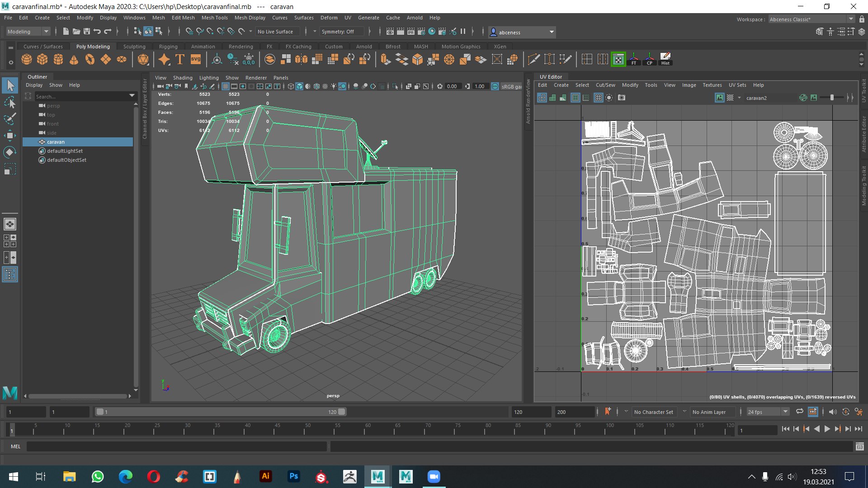Open the Workspace Abceness Classic dropdown
Image resolution: width=868 pixels, height=488 pixels.
(811, 19)
